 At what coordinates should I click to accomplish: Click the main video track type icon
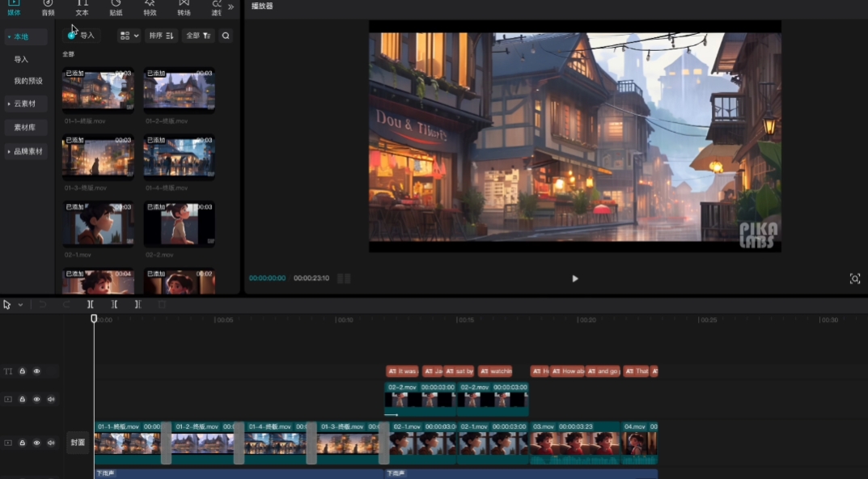(x=8, y=443)
